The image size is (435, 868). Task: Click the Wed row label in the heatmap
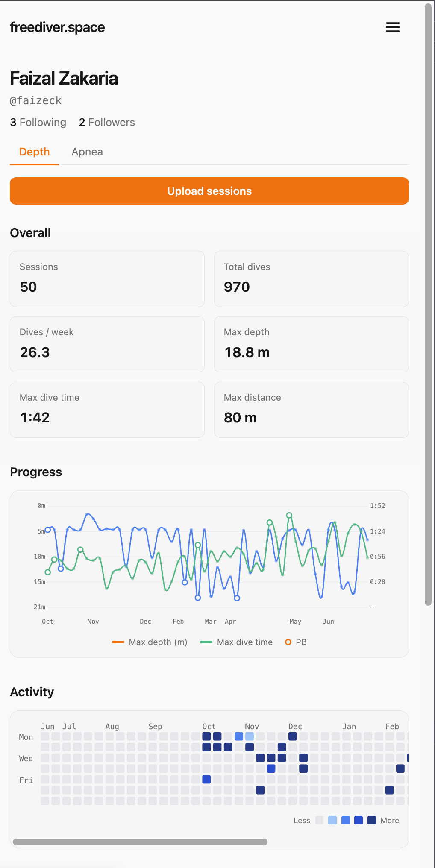coord(26,758)
